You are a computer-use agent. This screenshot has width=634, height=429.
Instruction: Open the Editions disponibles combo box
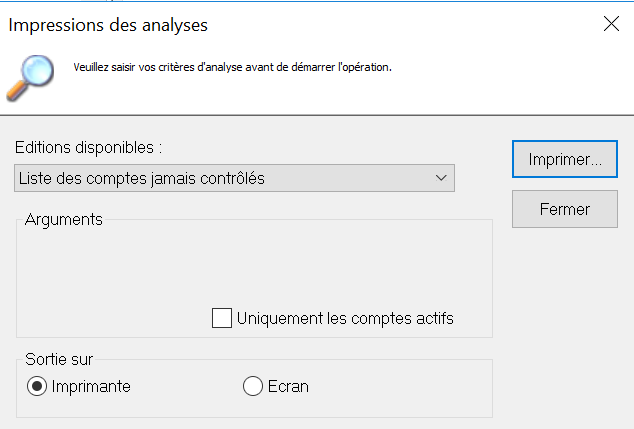235,179
